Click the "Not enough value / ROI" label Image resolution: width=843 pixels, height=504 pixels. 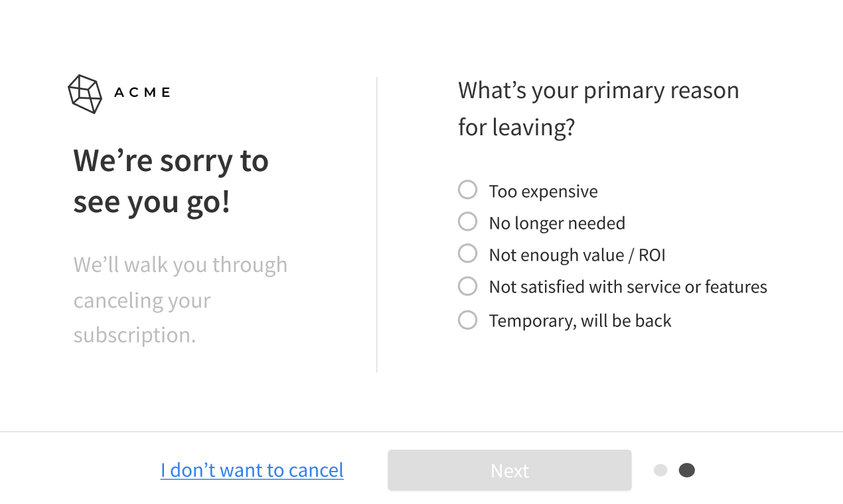(x=577, y=255)
